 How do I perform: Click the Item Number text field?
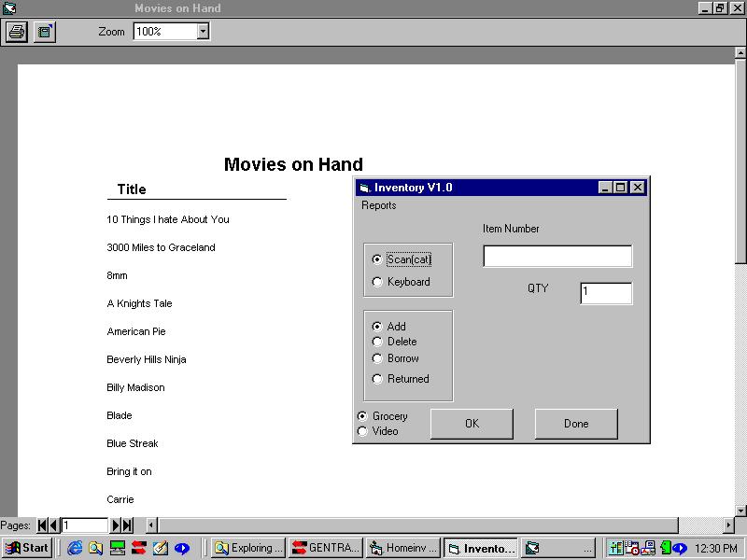557,256
